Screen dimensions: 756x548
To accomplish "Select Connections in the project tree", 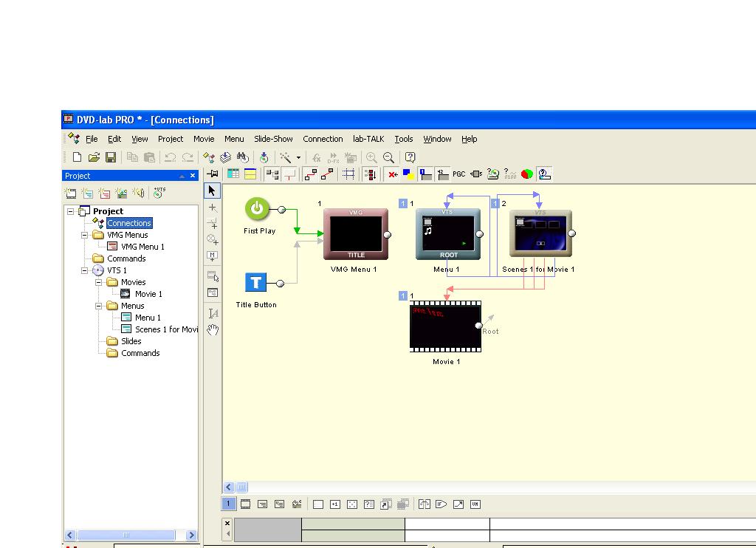I will pyautogui.click(x=129, y=223).
